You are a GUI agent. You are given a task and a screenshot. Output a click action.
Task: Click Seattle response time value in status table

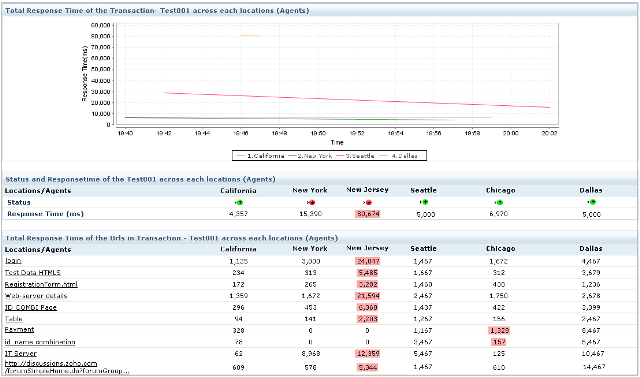click(x=426, y=214)
